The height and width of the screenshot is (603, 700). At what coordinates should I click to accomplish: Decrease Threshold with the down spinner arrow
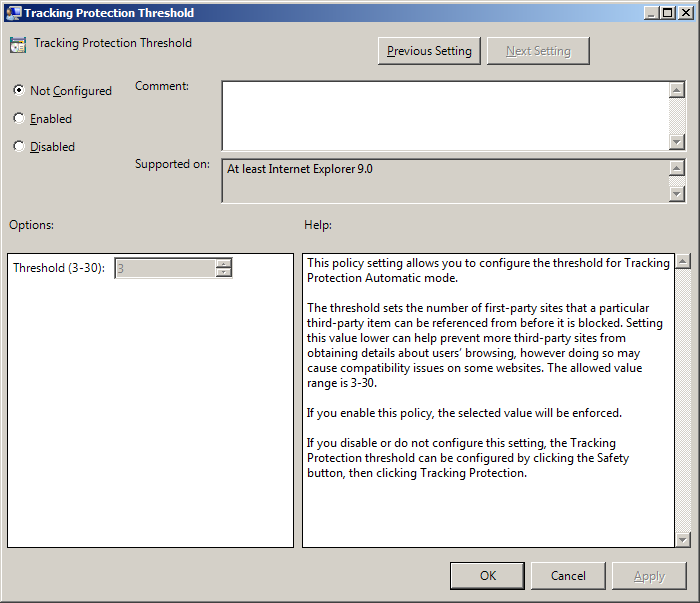click(x=224, y=273)
